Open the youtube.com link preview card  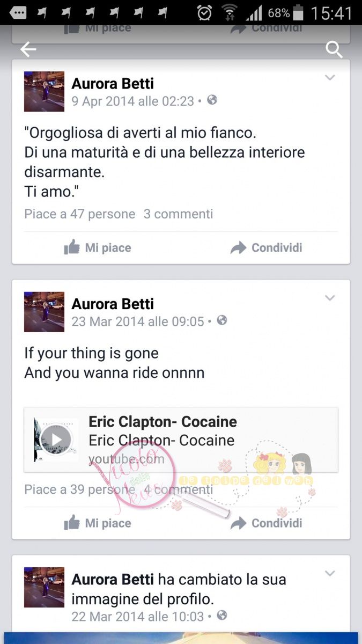pyautogui.click(x=181, y=440)
